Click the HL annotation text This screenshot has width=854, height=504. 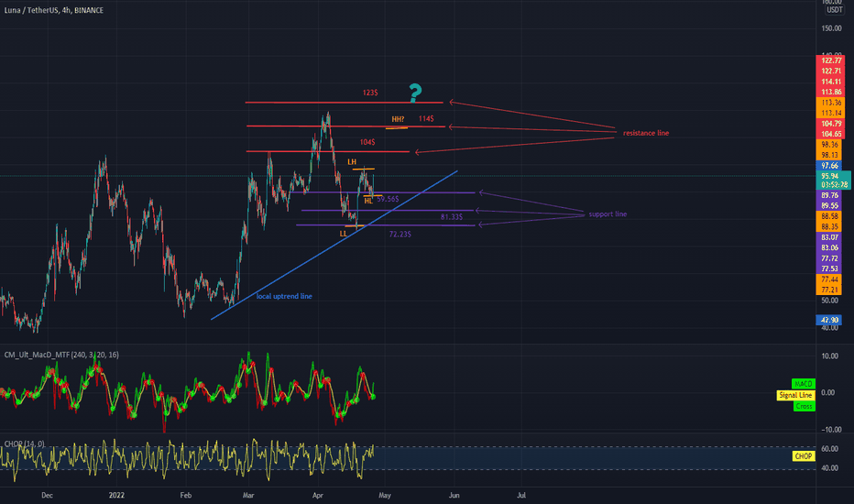point(368,201)
